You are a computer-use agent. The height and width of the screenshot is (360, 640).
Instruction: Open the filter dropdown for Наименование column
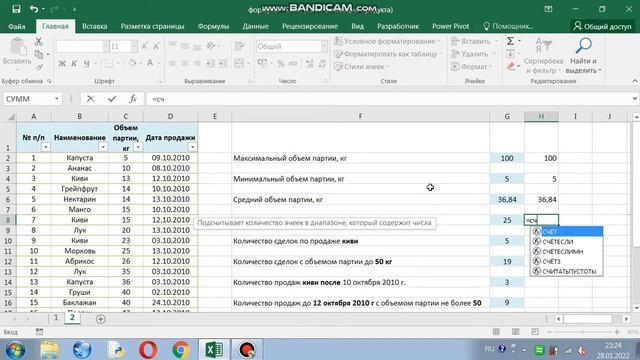102,147
